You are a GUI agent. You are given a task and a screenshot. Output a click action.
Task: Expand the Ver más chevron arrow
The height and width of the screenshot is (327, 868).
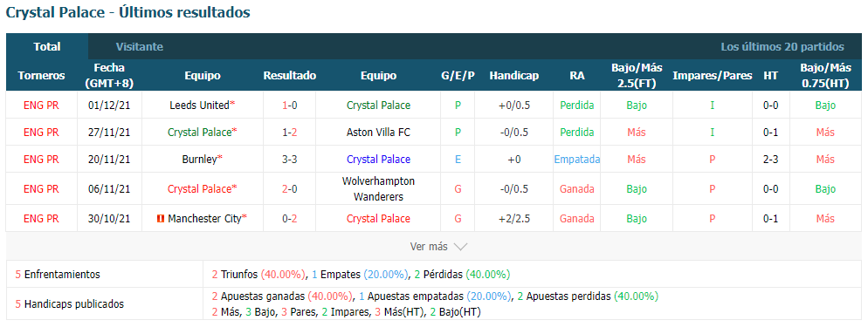[x=460, y=247]
